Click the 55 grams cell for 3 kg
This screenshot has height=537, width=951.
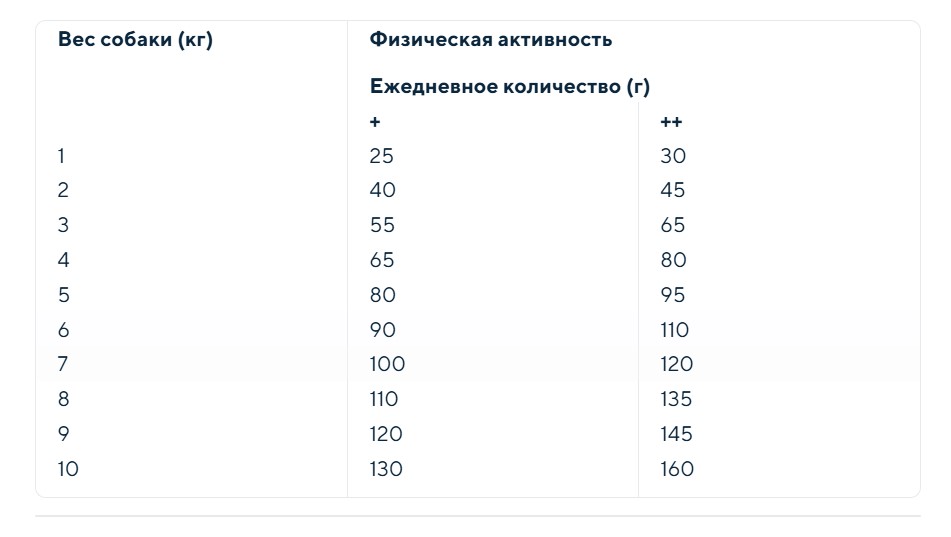coord(382,225)
